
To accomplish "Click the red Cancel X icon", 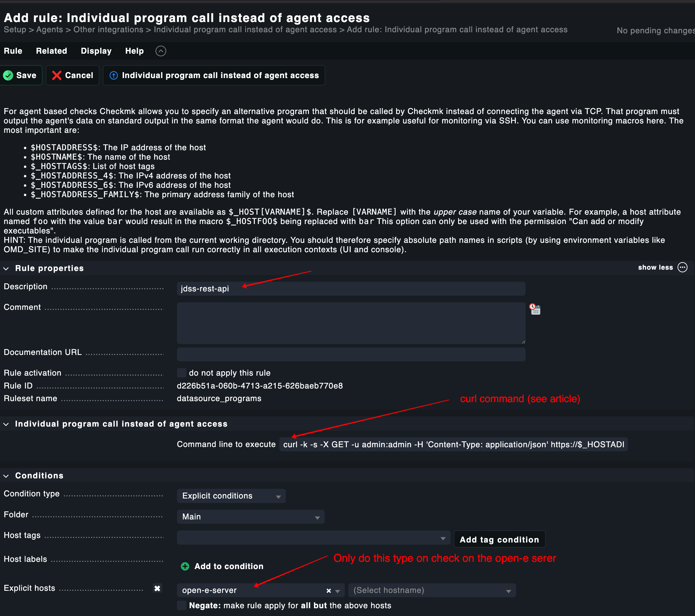I will point(57,75).
